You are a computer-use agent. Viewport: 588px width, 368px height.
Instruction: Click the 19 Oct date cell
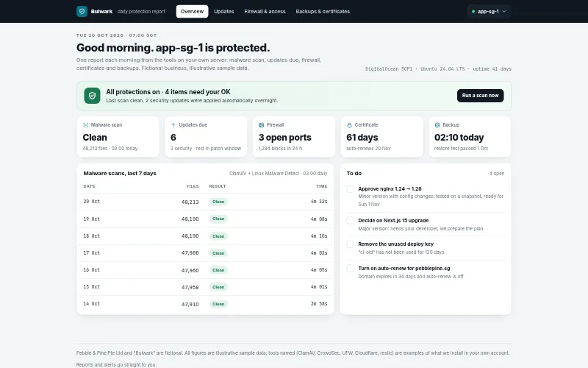(91, 219)
